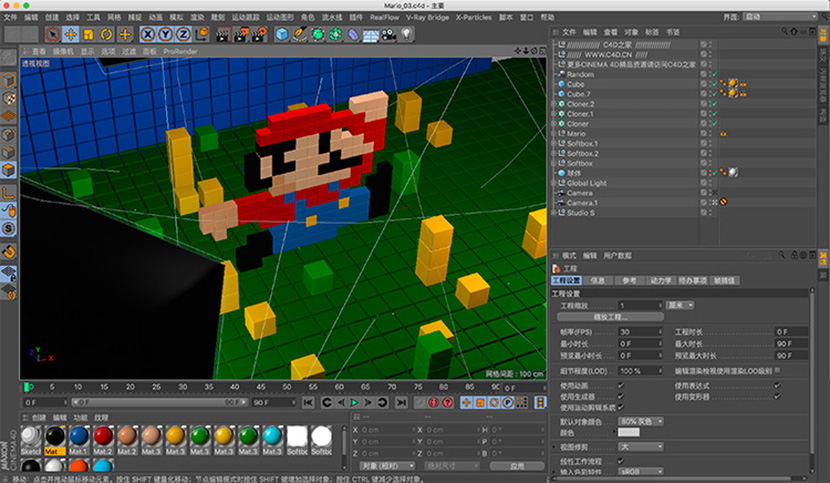830x483 pixels.
Task: Toggle the X axis lock
Action: pos(148,34)
